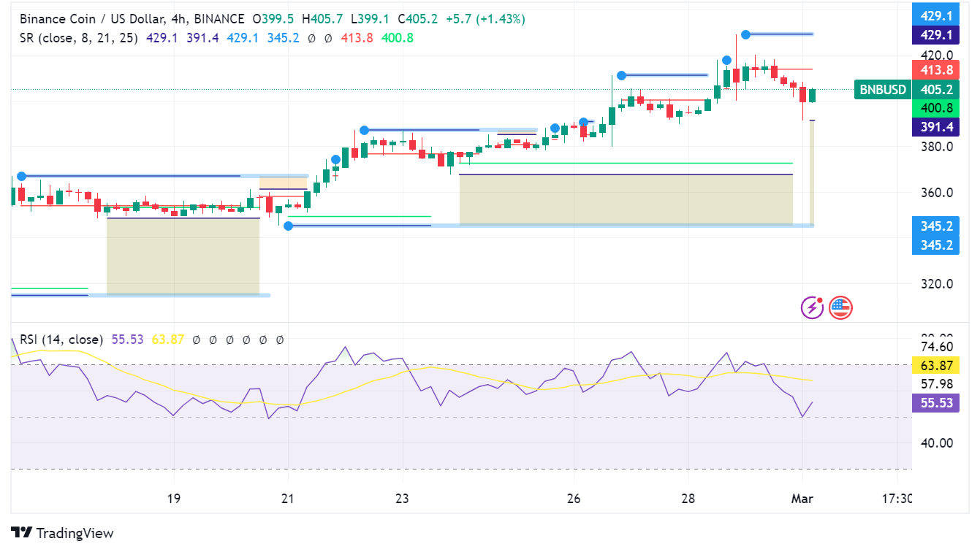The height and width of the screenshot is (552, 980).
Task: Click the open value O399.5
Action: pos(275,19)
